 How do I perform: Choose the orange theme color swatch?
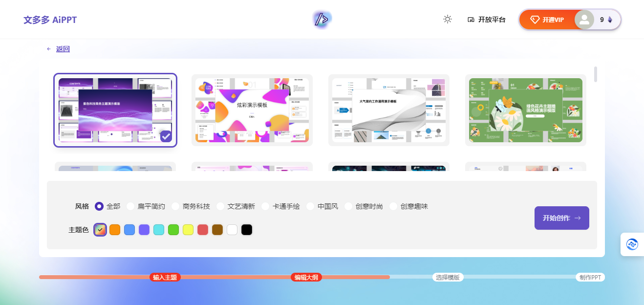point(115,230)
